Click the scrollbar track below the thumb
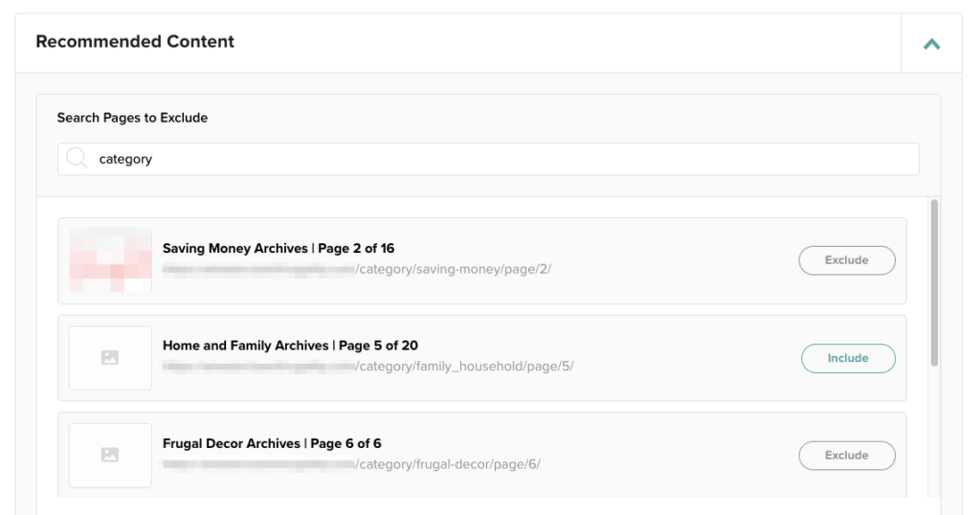Image resolution: width=980 pixels, height=515 pixels. [934, 431]
